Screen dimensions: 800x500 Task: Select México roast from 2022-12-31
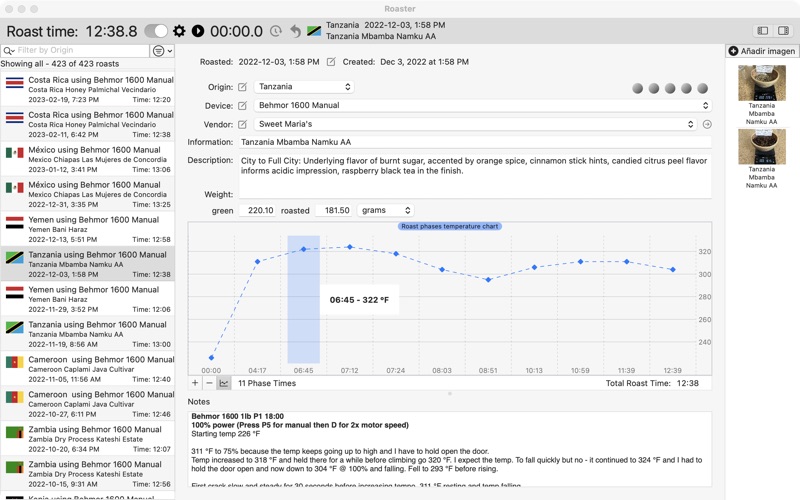coord(87,194)
